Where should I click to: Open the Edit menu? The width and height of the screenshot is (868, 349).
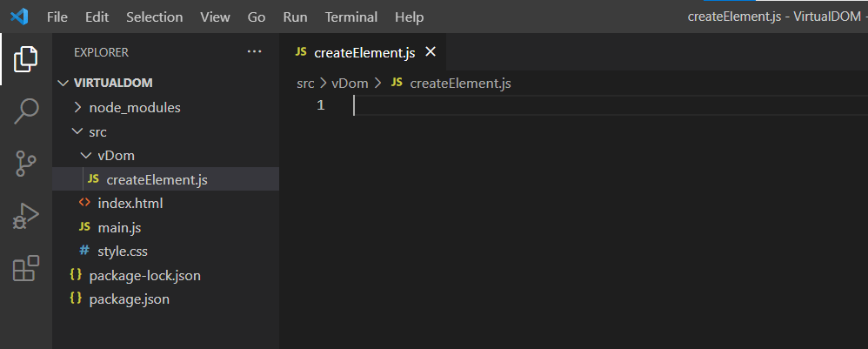click(97, 17)
